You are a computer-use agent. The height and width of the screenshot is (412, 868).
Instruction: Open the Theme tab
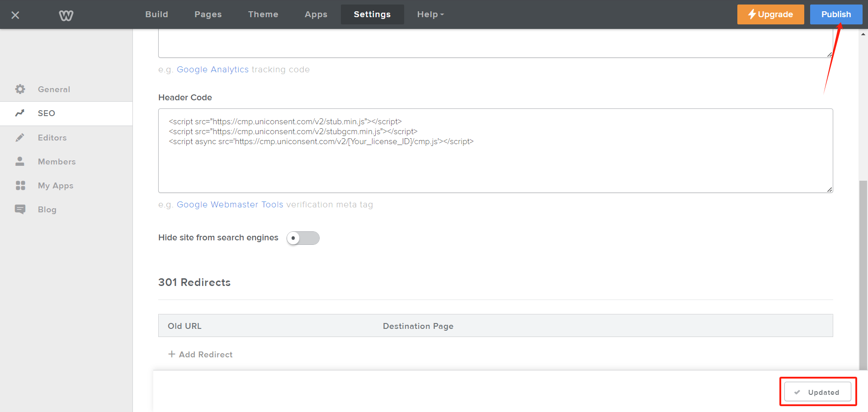click(263, 14)
